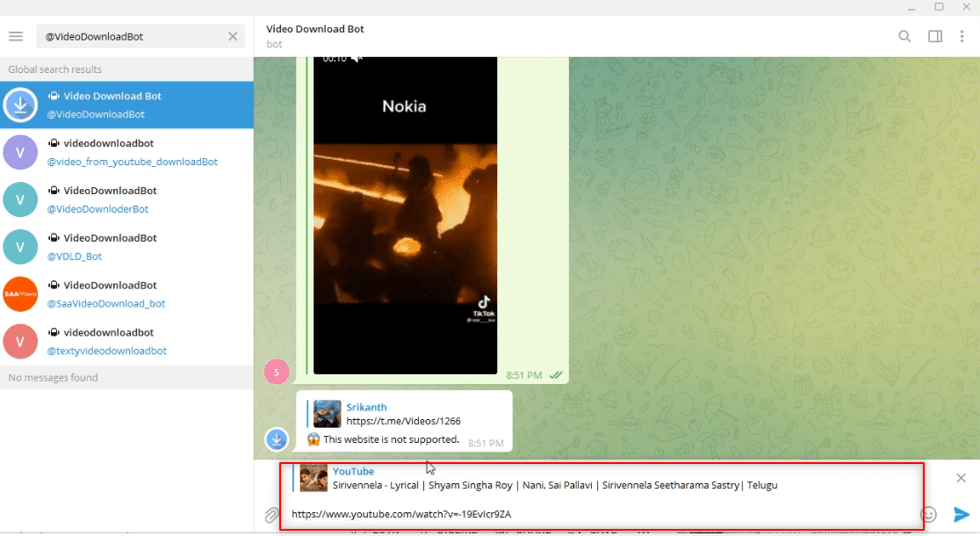Click the TikTok video message to play it

(405, 211)
